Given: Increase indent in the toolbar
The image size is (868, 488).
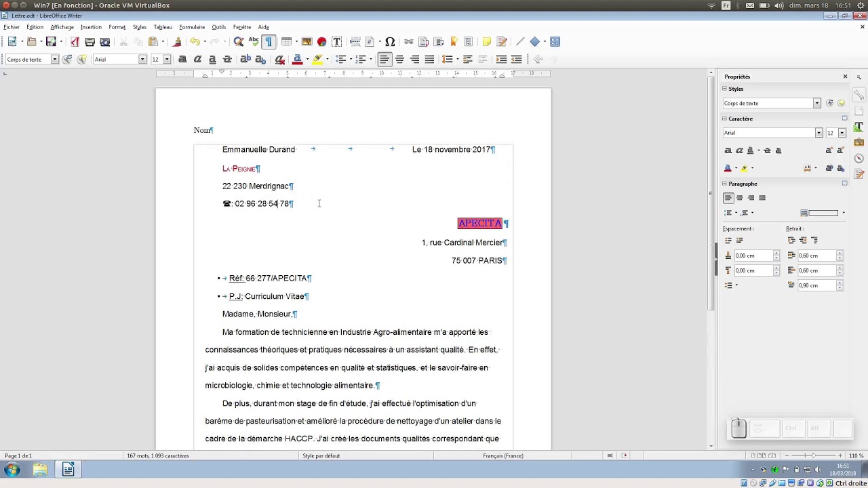Looking at the screenshot, I should 501,60.
